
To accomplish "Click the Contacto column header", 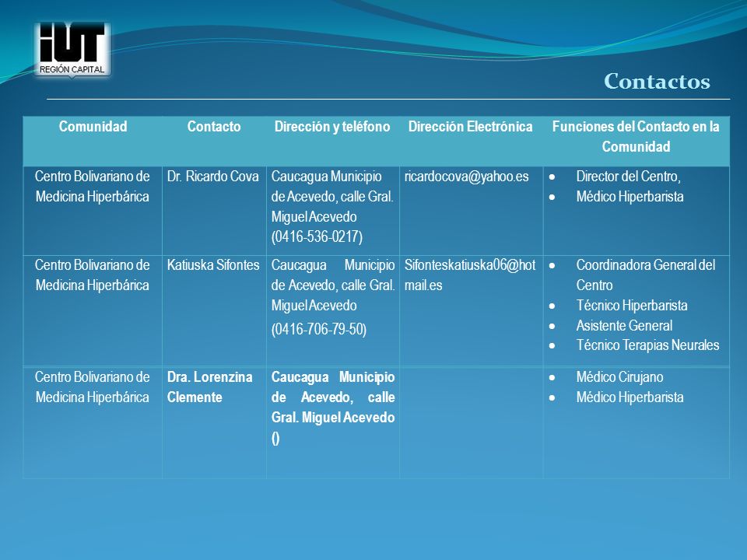I will tap(214, 127).
